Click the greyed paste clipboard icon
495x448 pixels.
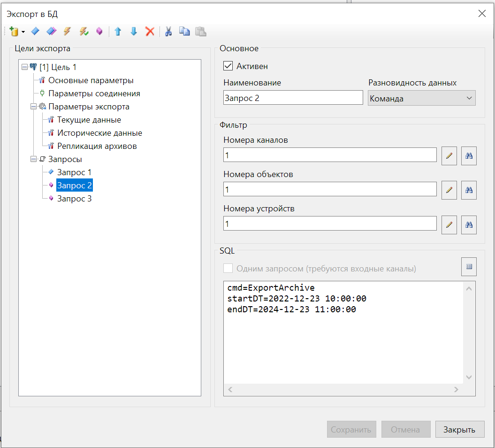pos(200,31)
